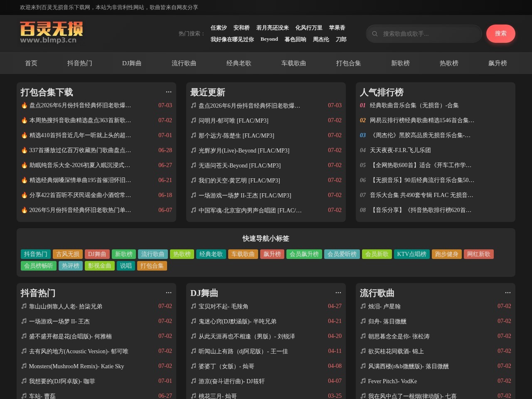532x399 pixels.
Task: Open 车载歌曲 navigation menu item
Action: click(x=293, y=63)
